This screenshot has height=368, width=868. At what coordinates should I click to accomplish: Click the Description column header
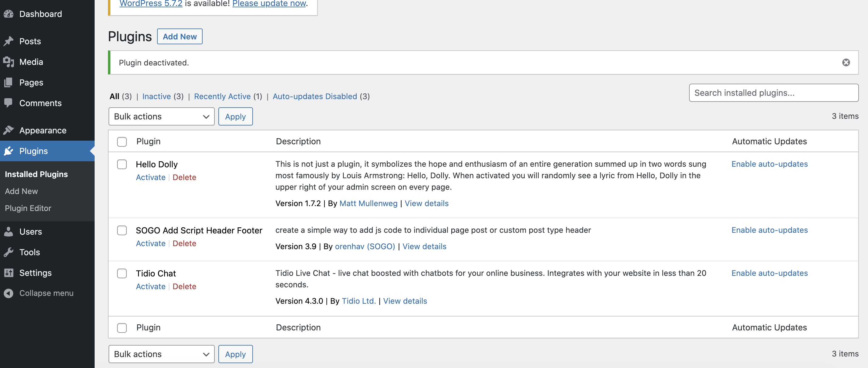point(298,141)
